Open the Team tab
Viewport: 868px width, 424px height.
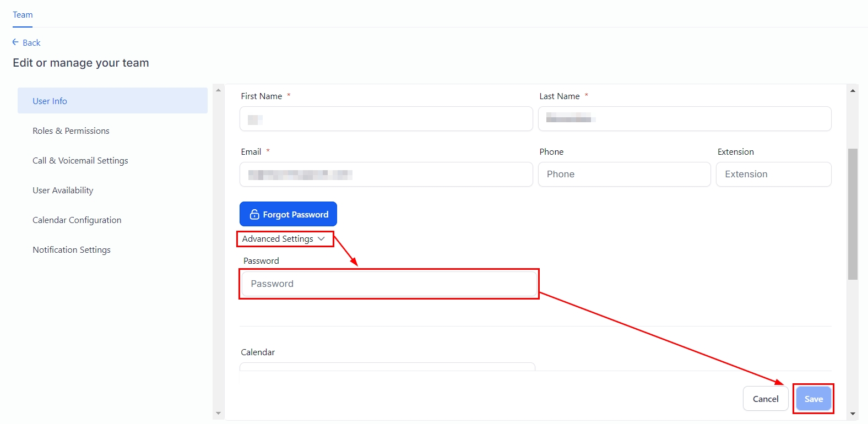click(23, 15)
